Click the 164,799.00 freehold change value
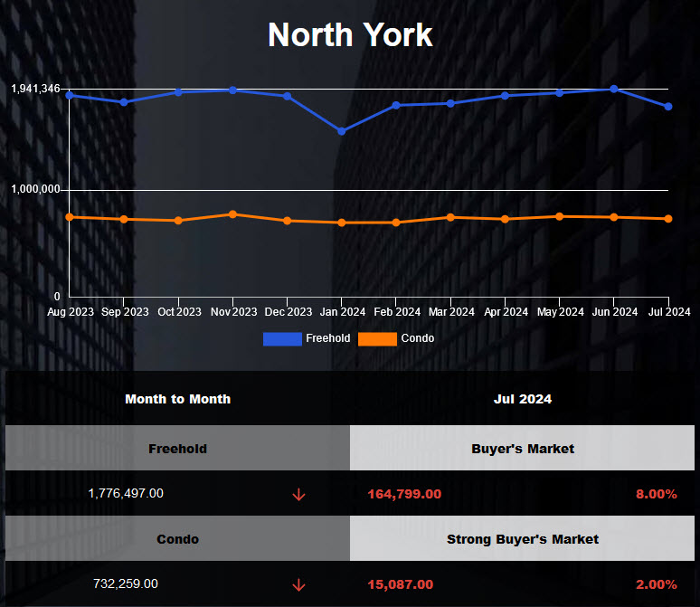The height and width of the screenshot is (607, 700). coord(404,494)
